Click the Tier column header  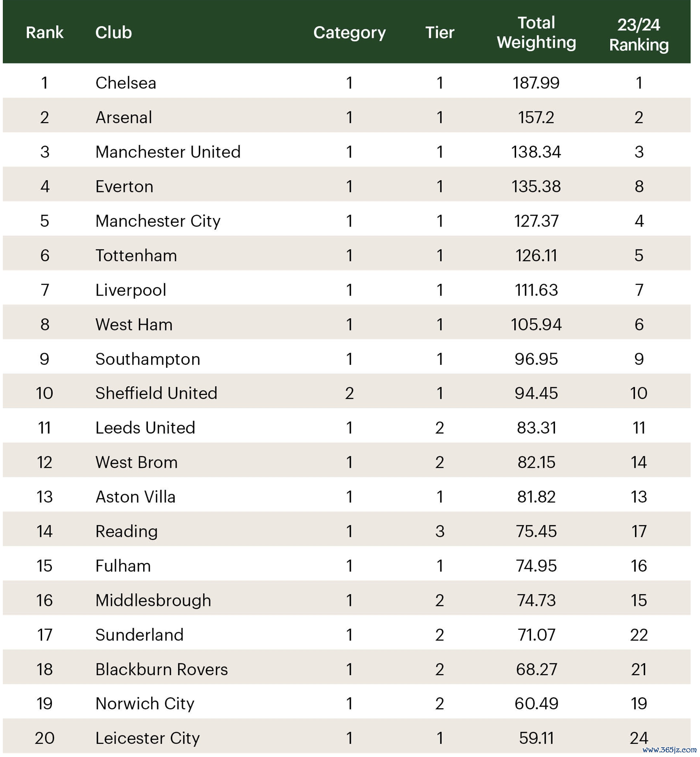coord(440,32)
